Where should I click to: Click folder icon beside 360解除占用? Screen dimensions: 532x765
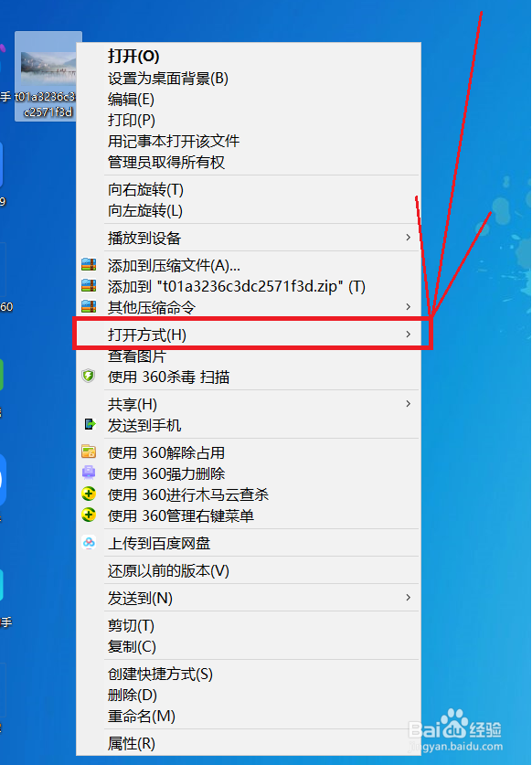pyautogui.click(x=89, y=452)
